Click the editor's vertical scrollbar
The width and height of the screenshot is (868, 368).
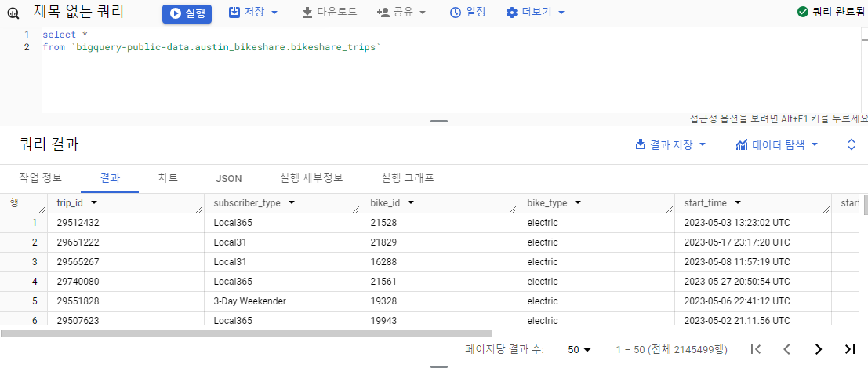[865, 71]
